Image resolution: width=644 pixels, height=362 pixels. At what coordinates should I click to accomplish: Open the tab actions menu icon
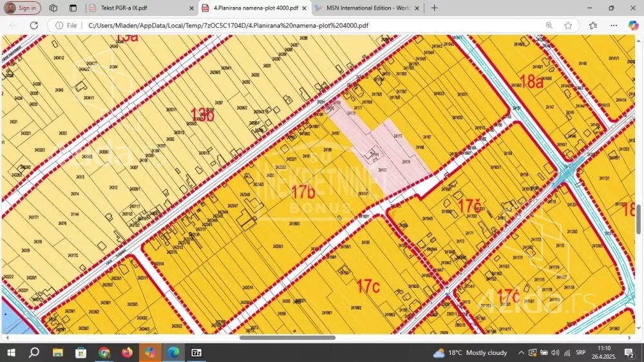[x=73, y=8]
